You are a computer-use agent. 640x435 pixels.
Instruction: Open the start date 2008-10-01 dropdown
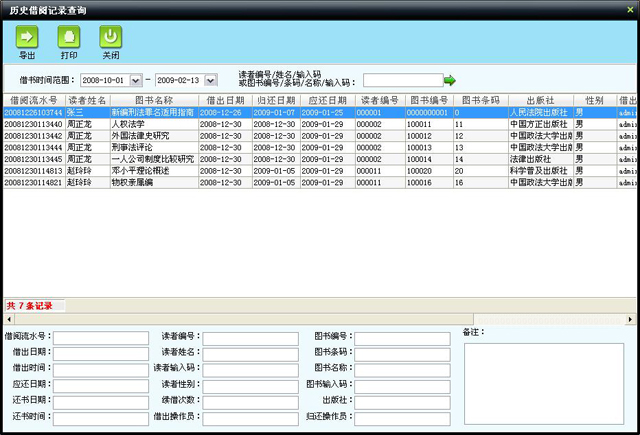click(x=136, y=80)
